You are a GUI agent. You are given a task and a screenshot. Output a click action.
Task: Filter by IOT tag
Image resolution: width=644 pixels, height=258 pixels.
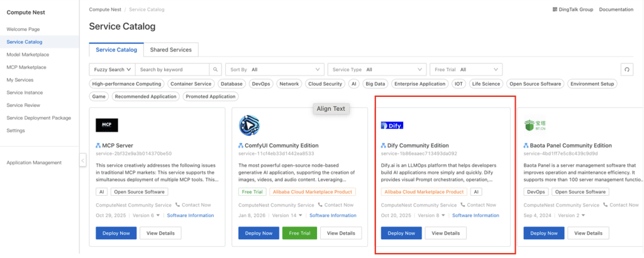point(458,84)
